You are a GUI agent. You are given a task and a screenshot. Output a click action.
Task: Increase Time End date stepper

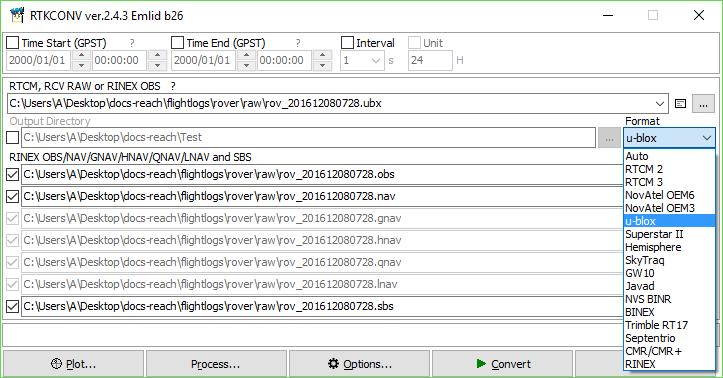click(246, 56)
